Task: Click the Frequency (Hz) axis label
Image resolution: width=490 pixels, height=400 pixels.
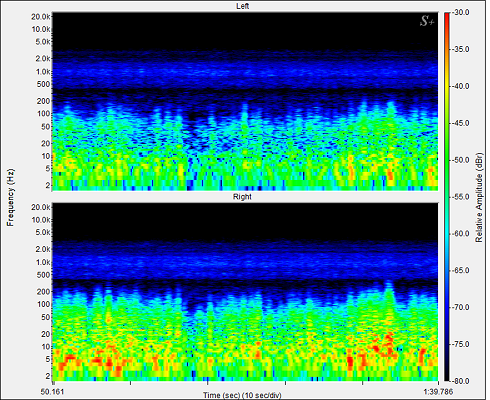Action: pos(11,197)
